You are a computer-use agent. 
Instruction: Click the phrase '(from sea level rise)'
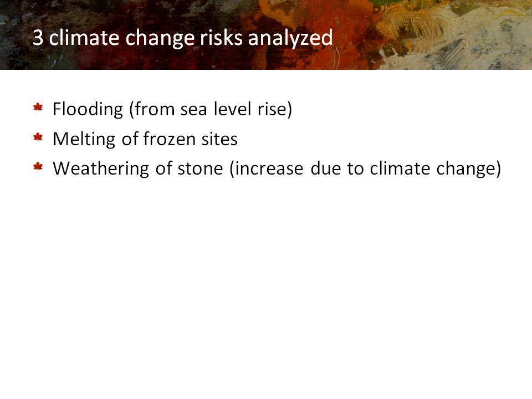[x=211, y=110]
